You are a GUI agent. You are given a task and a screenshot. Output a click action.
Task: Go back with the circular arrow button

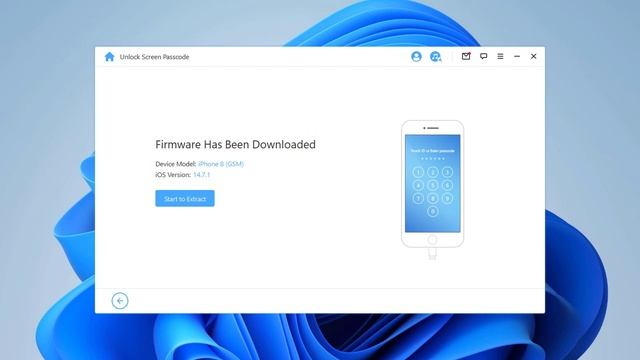120,301
